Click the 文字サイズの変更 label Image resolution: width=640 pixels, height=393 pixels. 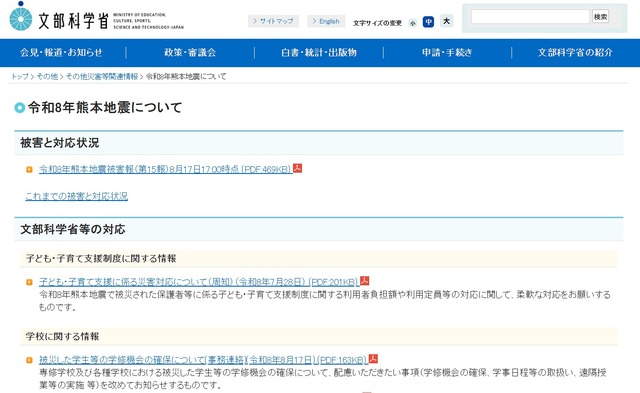click(378, 23)
